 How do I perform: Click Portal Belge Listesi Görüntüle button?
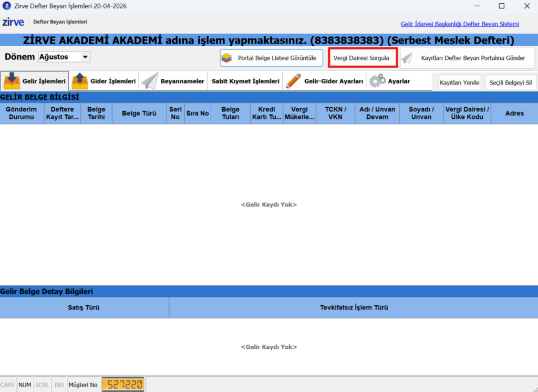[x=272, y=58]
